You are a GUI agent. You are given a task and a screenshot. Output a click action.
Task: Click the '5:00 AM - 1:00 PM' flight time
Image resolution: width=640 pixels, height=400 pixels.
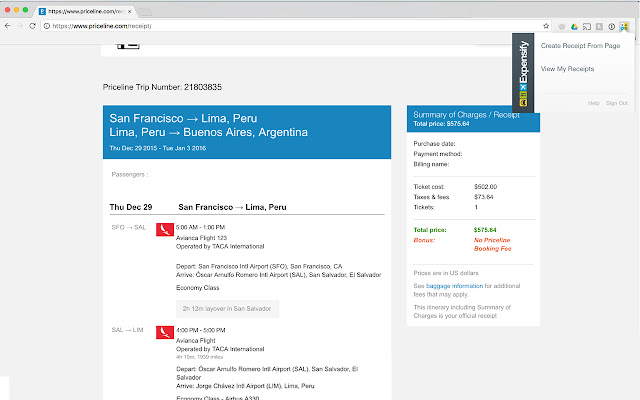(x=200, y=227)
